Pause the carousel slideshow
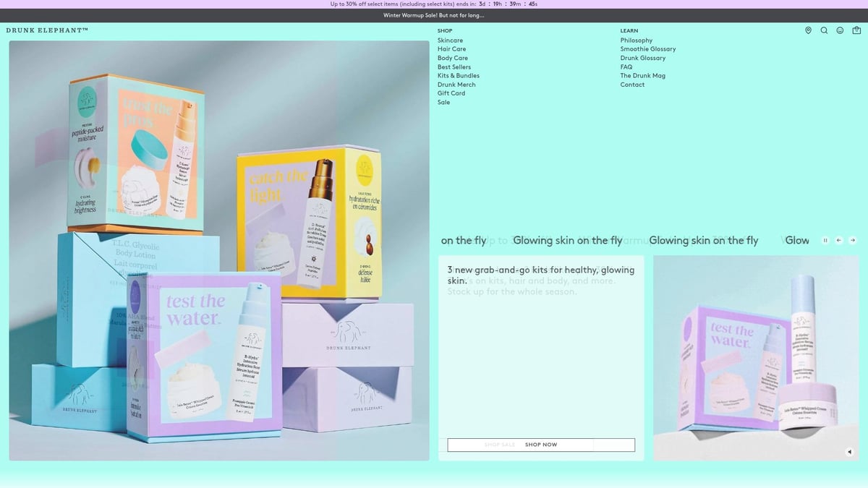The width and height of the screenshot is (868, 488). click(x=825, y=240)
